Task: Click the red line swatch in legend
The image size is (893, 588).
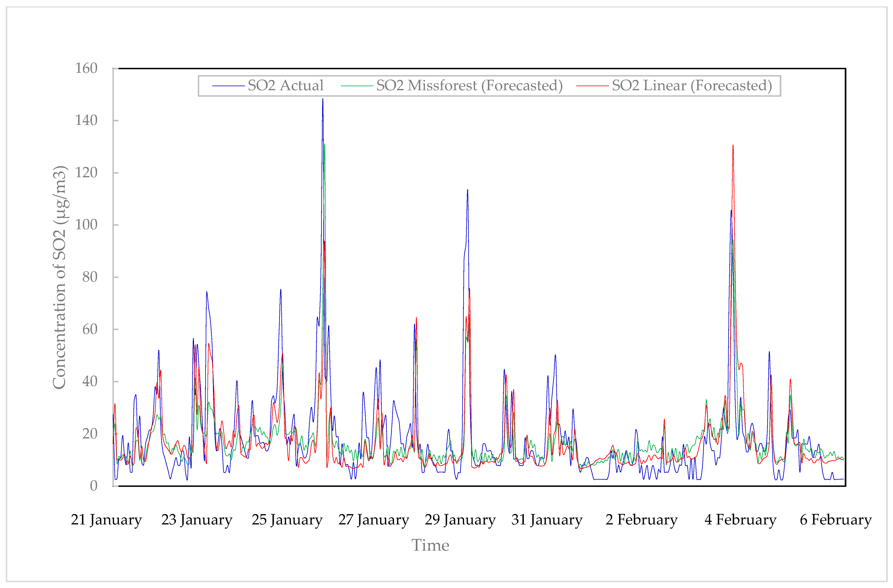Action: (x=592, y=86)
